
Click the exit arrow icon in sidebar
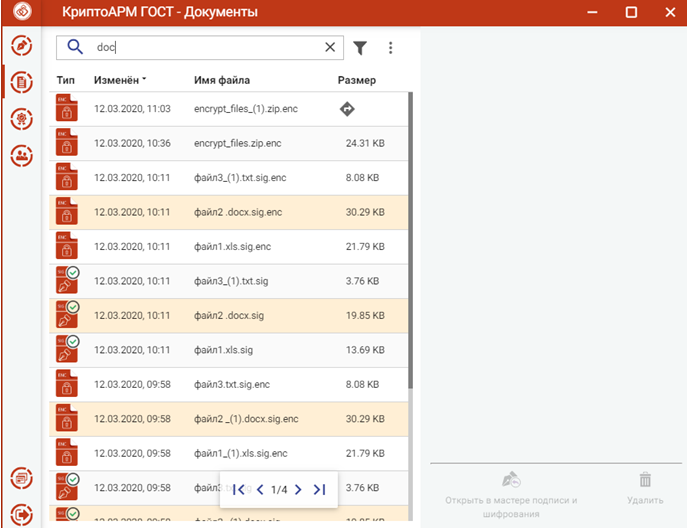point(21,514)
